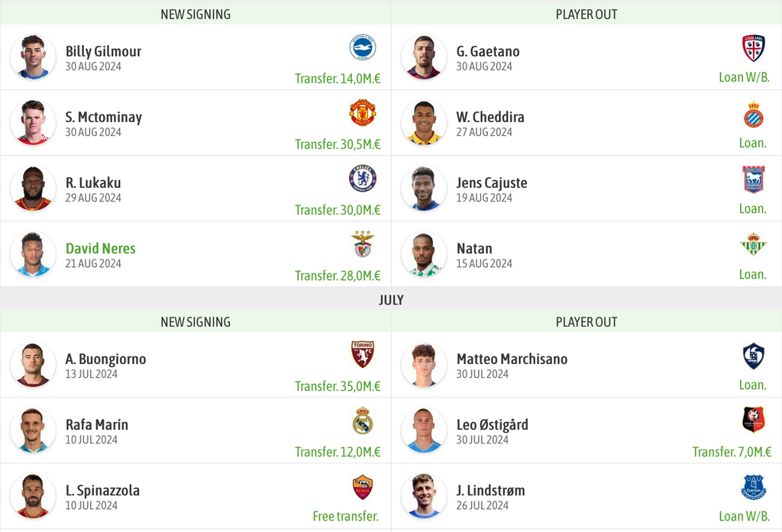Screen dimensions: 782x532
Task: Click the Espanyol badge next to W. Cheddira
Action: coord(754,114)
